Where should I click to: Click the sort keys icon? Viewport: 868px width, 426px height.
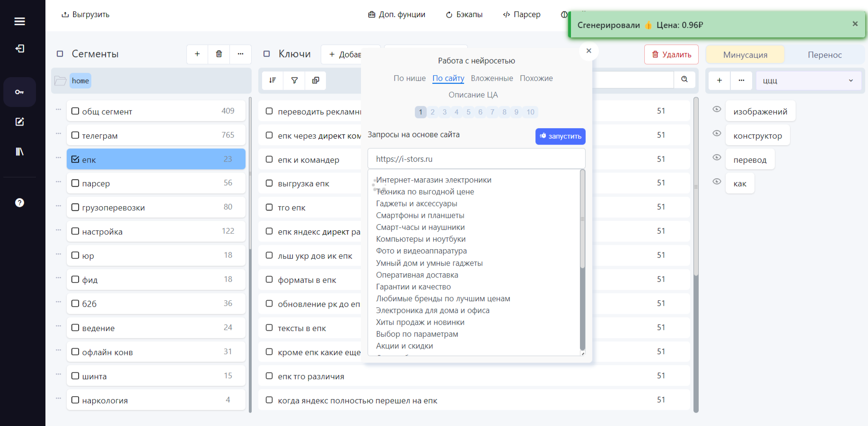point(272,80)
